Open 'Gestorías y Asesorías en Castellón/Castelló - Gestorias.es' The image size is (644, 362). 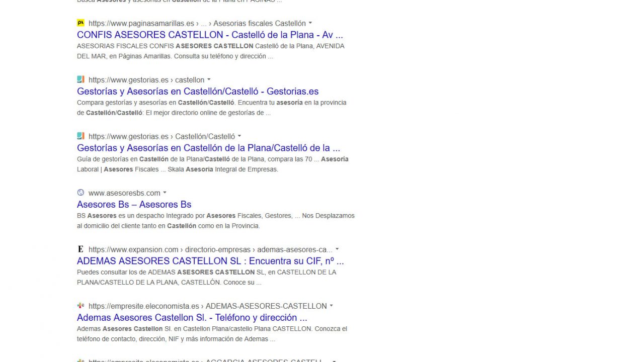(x=198, y=92)
